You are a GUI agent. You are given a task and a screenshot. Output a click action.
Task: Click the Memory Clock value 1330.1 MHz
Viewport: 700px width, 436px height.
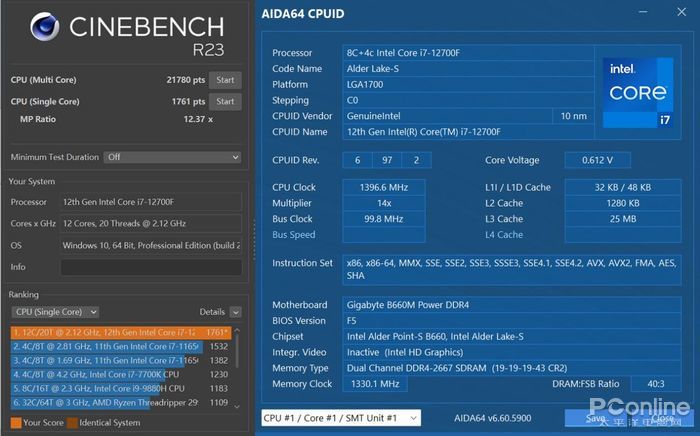pos(375,384)
